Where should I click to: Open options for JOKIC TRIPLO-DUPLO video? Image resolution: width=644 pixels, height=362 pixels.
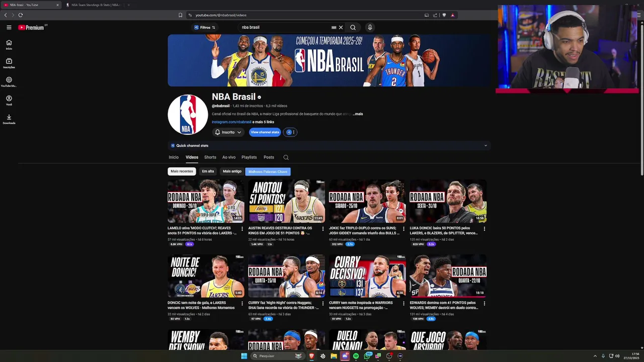[404, 229]
